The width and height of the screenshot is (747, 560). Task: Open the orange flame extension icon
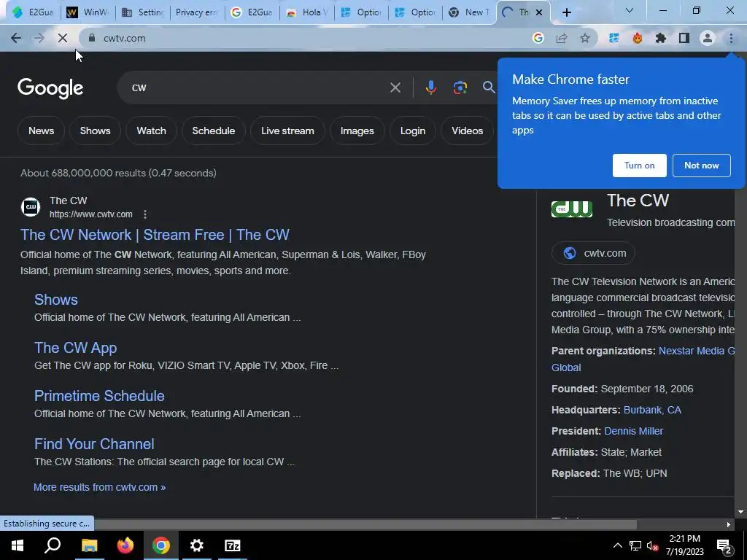638,38
